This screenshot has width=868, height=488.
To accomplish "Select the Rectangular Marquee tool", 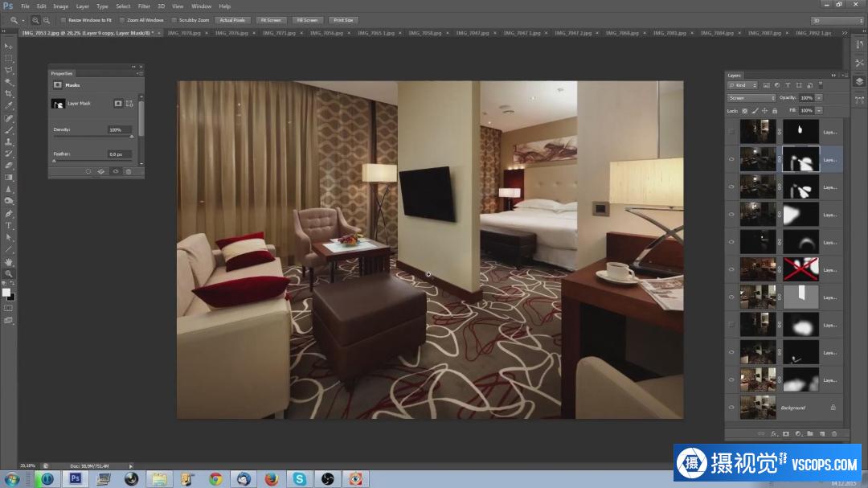I will pos(8,58).
